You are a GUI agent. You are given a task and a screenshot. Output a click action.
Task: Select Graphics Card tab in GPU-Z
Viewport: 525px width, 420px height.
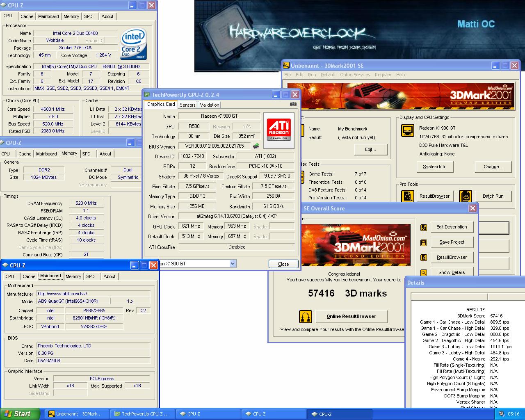[161, 104]
